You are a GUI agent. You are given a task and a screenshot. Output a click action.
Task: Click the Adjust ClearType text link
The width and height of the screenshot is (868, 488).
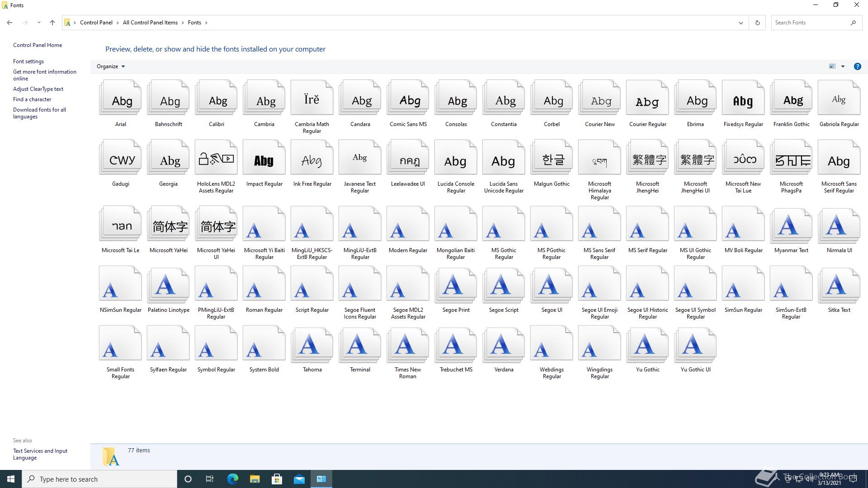coord(38,89)
